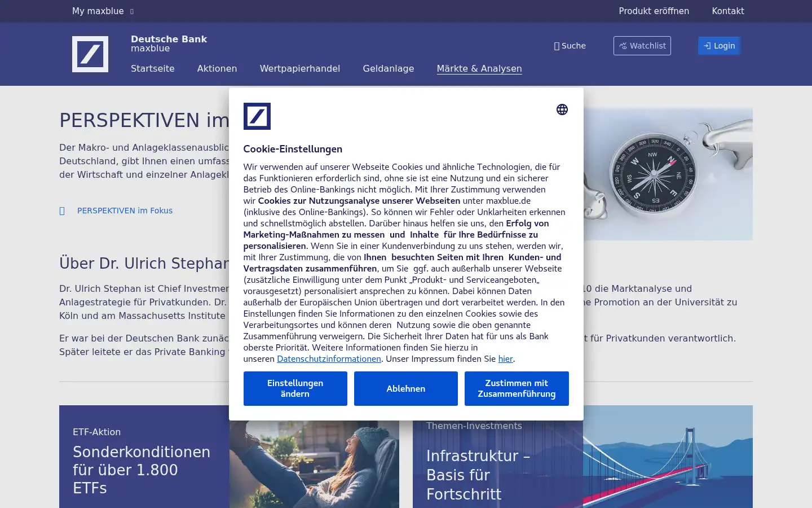Viewport: 812px width, 508px height.
Task: Click the Login button
Action: coord(719,46)
